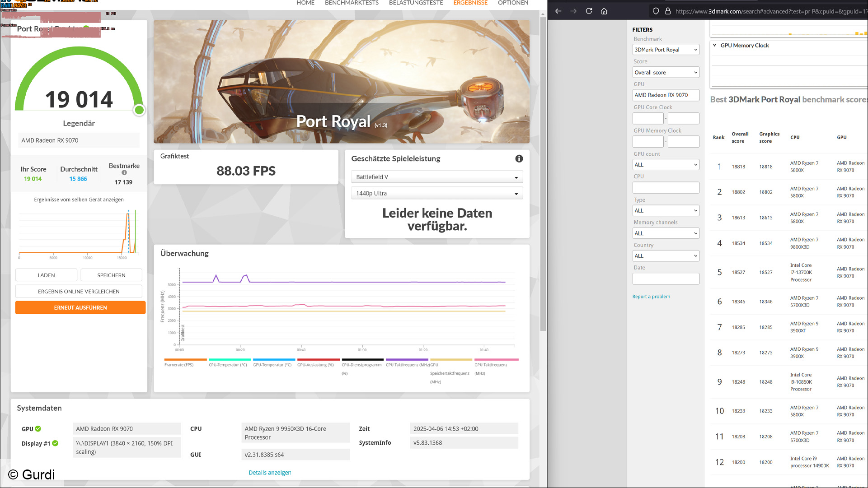Open info icon for Geschätzte Spieleleistung
The image size is (868, 488).
(x=519, y=158)
